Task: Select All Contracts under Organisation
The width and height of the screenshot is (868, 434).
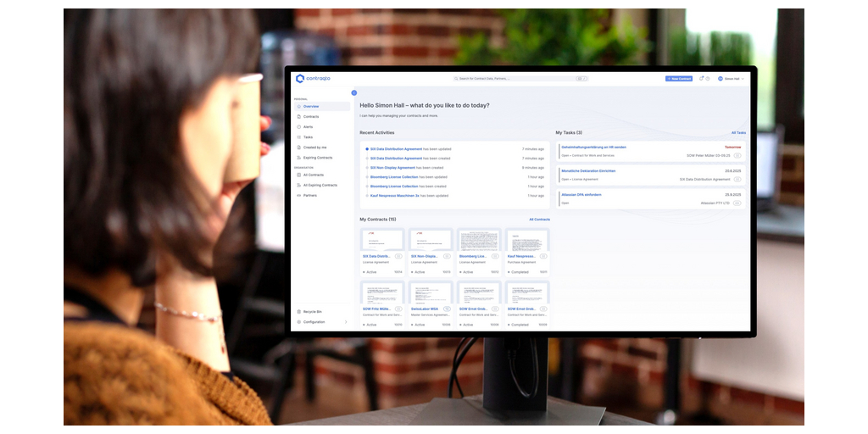Action: coord(314,175)
